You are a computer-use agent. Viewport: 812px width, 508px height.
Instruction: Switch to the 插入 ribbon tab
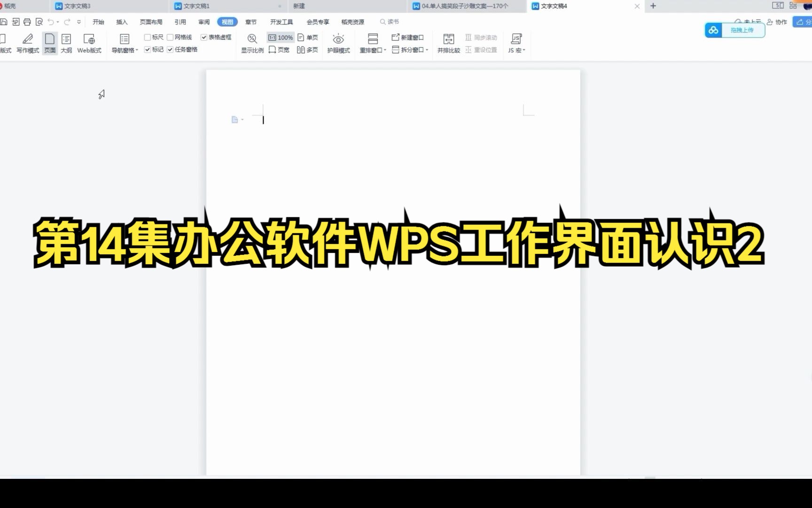[x=122, y=22]
